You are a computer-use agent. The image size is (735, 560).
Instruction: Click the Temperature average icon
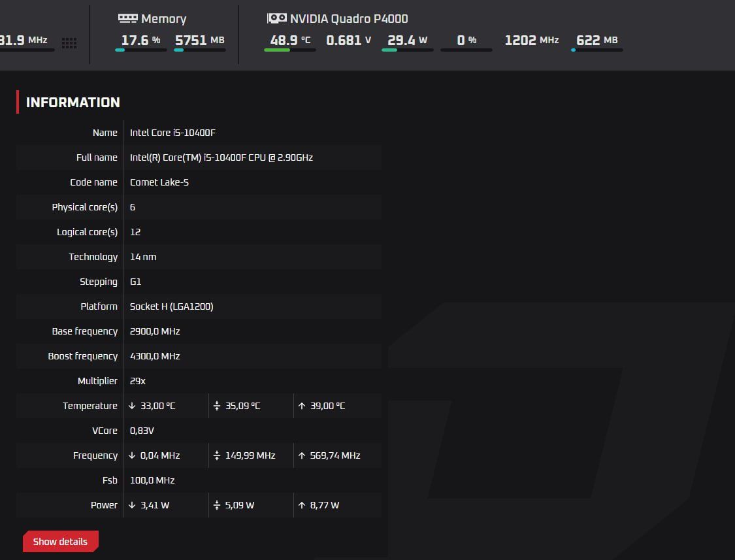tap(216, 406)
